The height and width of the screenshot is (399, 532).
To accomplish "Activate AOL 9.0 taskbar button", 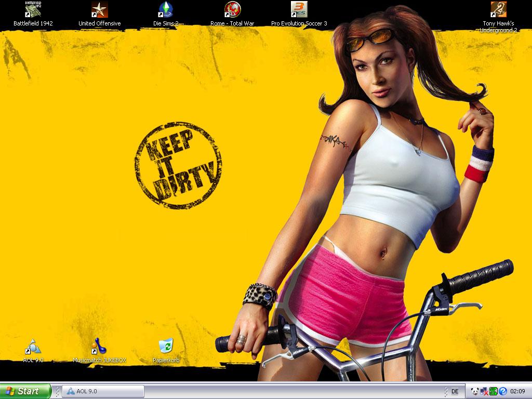I will [103, 391].
